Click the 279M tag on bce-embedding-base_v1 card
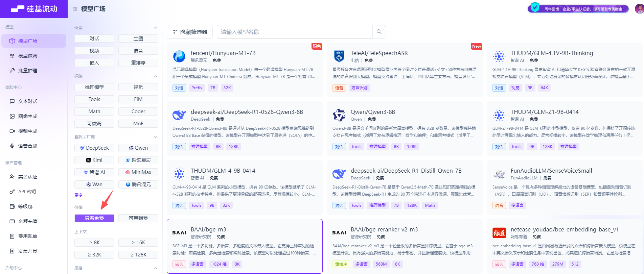The height and width of the screenshot is (274, 644). click(x=558, y=264)
